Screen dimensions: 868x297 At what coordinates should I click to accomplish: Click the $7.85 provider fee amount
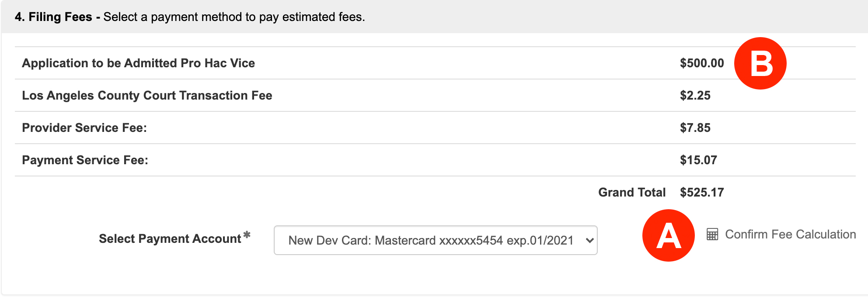pos(695,128)
